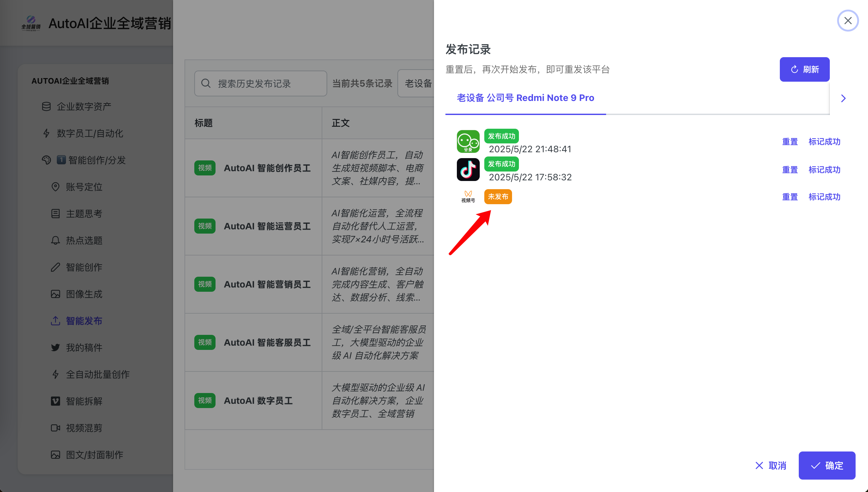Open 智能创作 in the sidebar

click(84, 267)
